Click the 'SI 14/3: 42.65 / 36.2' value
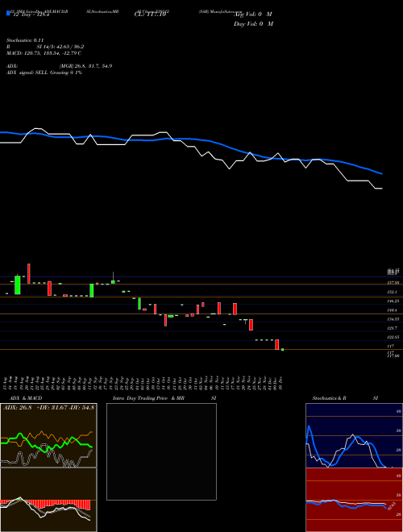This screenshot has height=532, width=403. click(60, 47)
